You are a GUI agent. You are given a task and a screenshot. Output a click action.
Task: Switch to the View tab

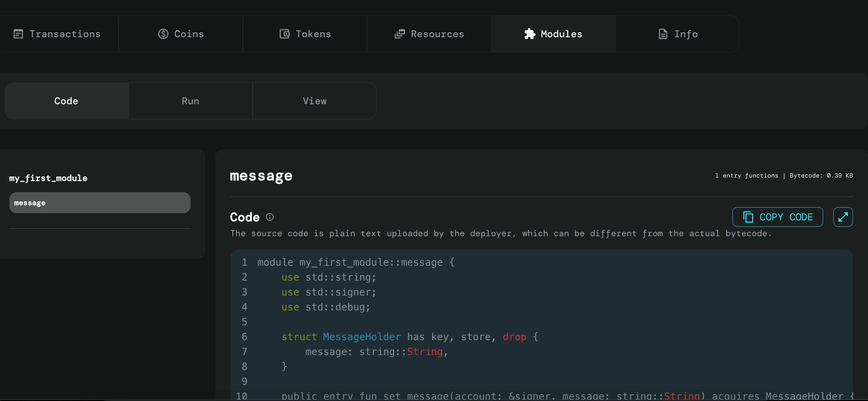tap(314, 101)
